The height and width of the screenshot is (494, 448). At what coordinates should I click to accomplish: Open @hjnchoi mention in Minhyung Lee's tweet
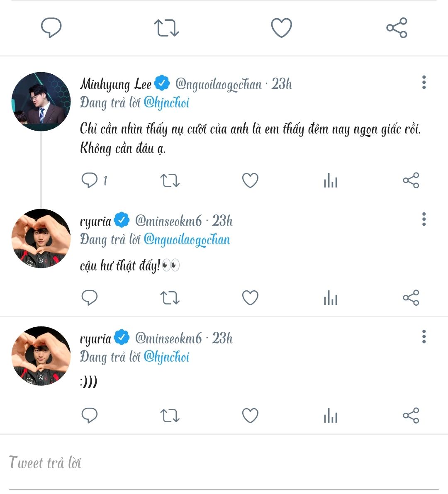(x=166, y=102)
